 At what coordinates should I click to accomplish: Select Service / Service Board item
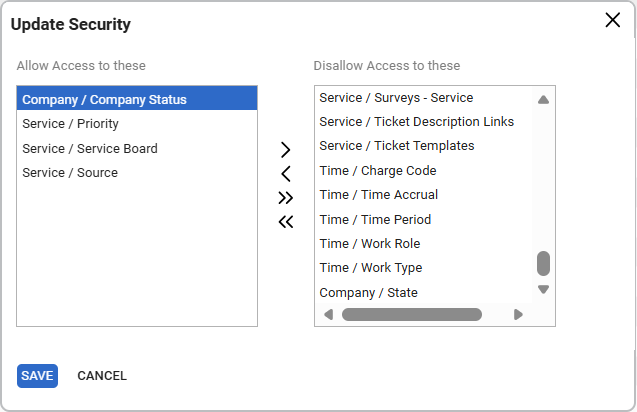(x=89, y=148)
